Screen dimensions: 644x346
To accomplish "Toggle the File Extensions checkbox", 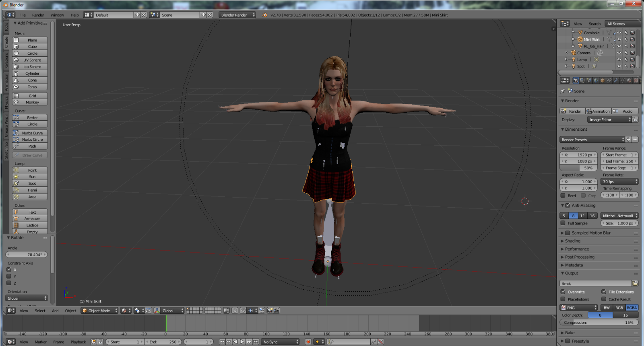I will [x=604, y=292].
